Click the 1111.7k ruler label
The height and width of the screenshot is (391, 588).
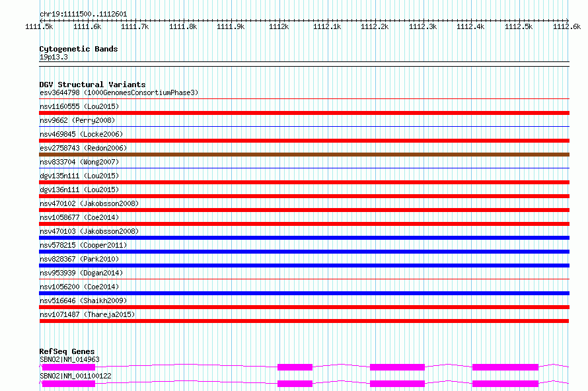click(135, 26)
